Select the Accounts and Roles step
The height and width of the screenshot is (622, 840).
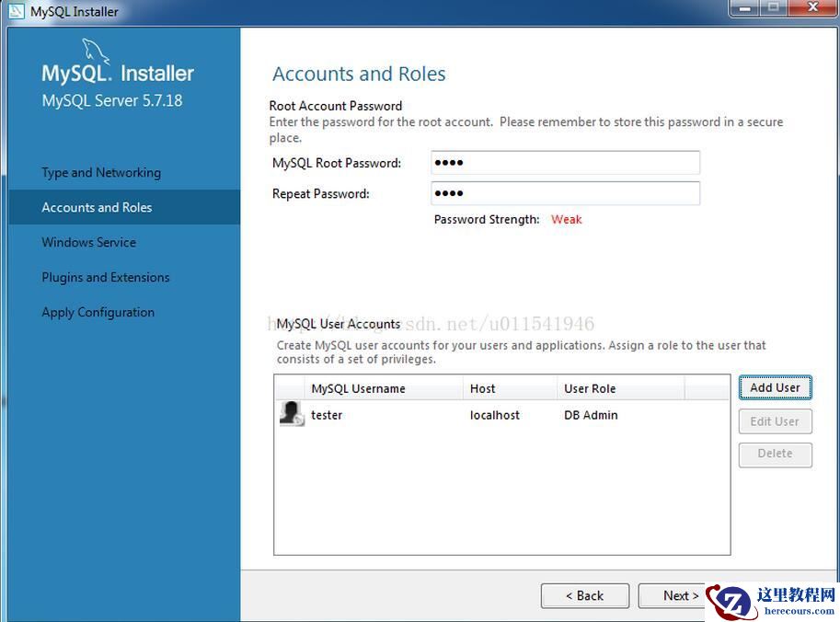coord(95,207)
